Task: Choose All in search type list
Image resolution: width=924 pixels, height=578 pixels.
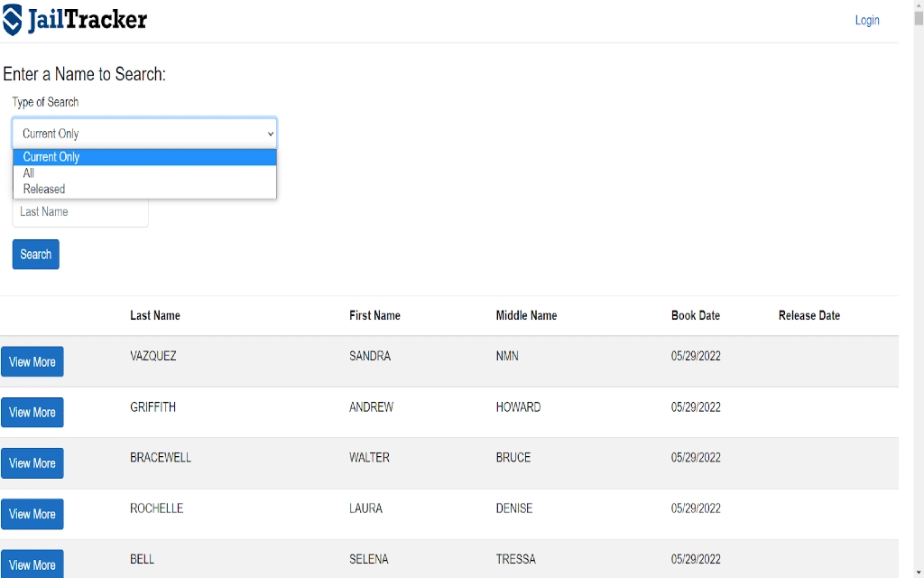Action: tap(144, 172)
